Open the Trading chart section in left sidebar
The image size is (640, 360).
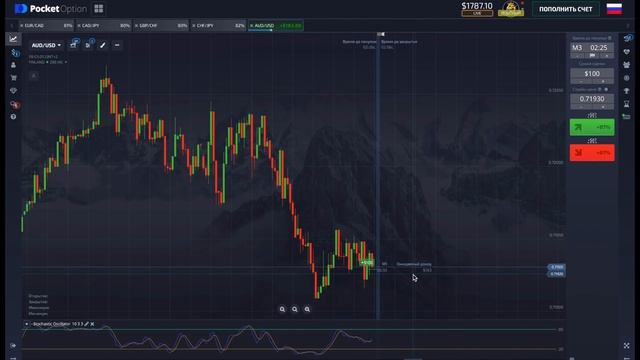pos(13,39)
